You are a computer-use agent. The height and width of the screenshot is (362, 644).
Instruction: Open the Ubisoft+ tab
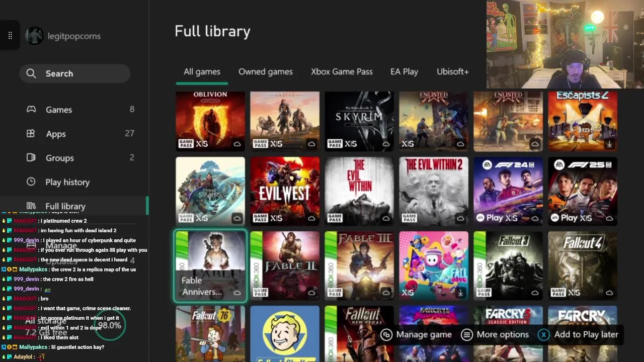[x=453, y=71]
